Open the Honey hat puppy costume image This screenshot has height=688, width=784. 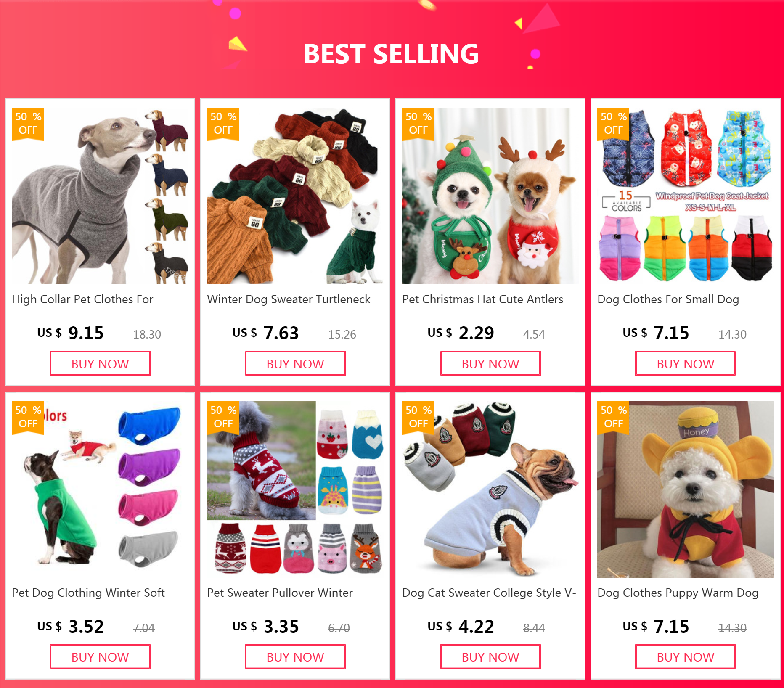pos(686,490)
